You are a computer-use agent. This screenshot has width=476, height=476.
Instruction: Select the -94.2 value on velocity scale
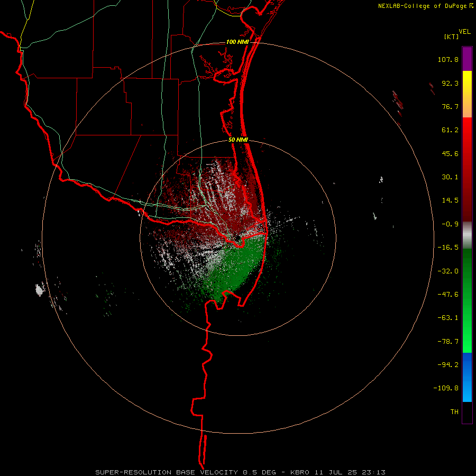[448, 364]
